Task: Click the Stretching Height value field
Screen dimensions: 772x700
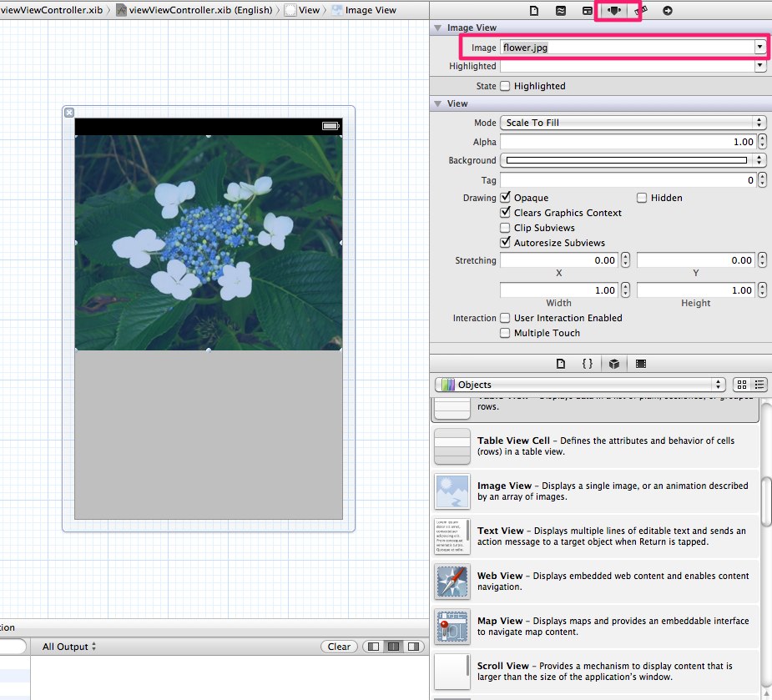Action: (x=697, y=290)
